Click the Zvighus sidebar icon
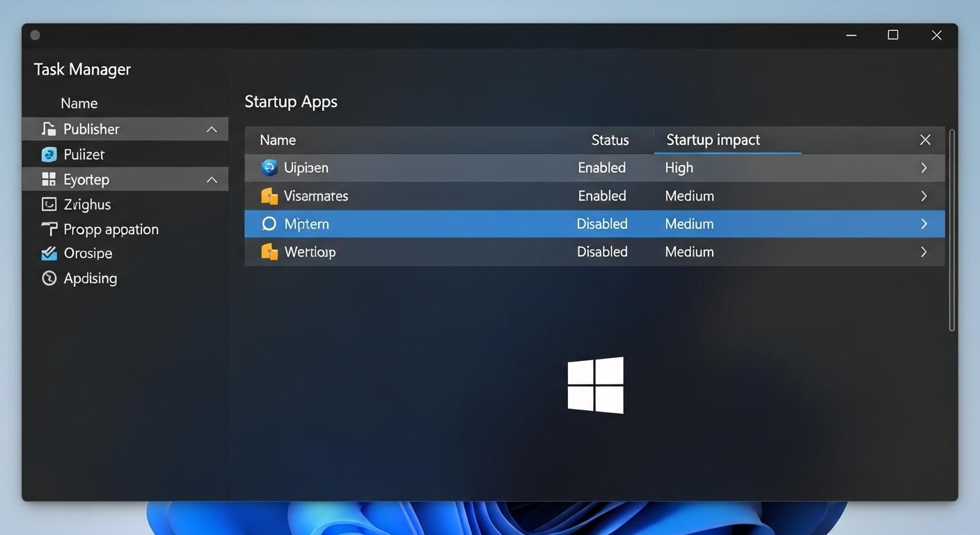This screenshot has height=535, width=980. coord(48,203)
